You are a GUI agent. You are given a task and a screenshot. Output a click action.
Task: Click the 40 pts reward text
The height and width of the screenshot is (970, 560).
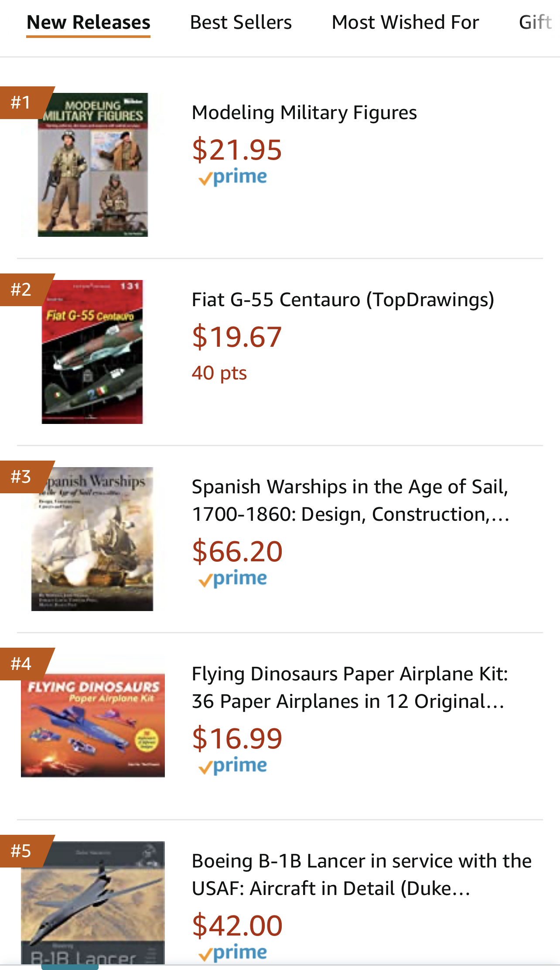click(219, 373)
